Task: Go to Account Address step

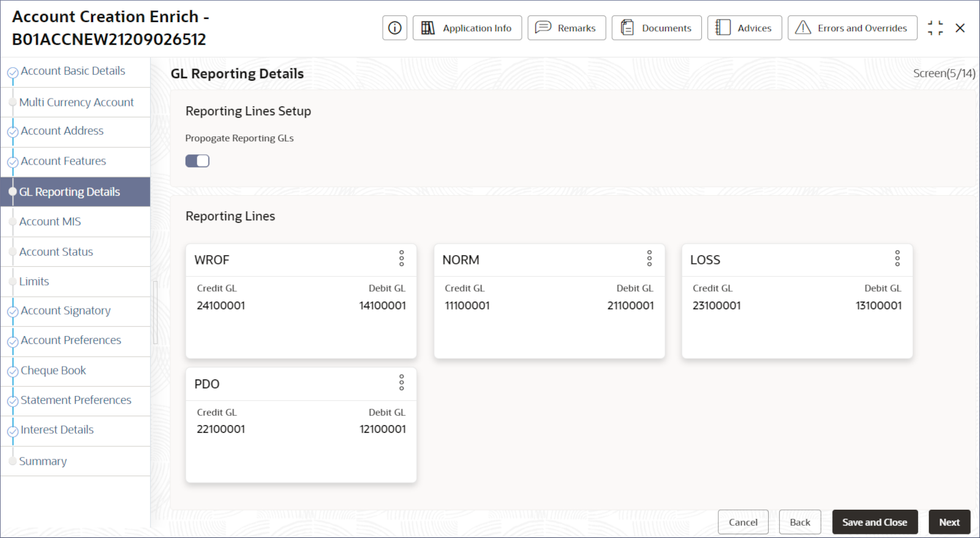Action: point(75,132)
